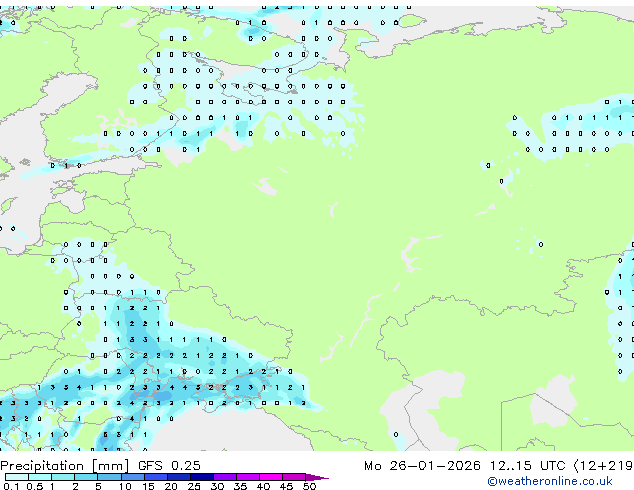
Task: Click the '30' legend scale label
Action: tap(217, 486)
